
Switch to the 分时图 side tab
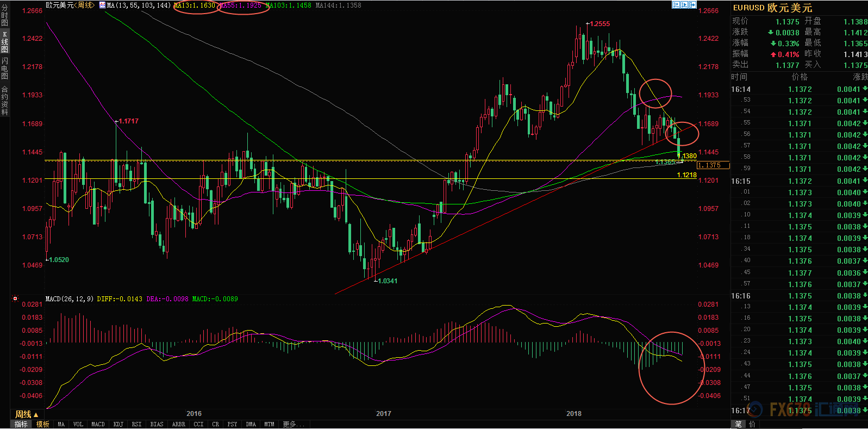click(x=5, y=15)
